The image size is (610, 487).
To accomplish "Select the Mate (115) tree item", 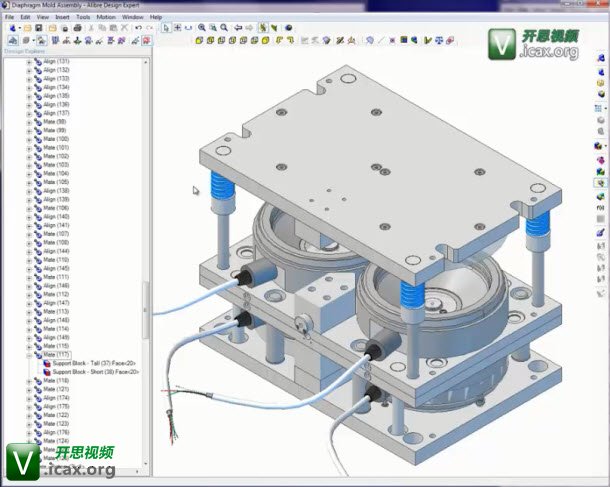I will [56, 346].
